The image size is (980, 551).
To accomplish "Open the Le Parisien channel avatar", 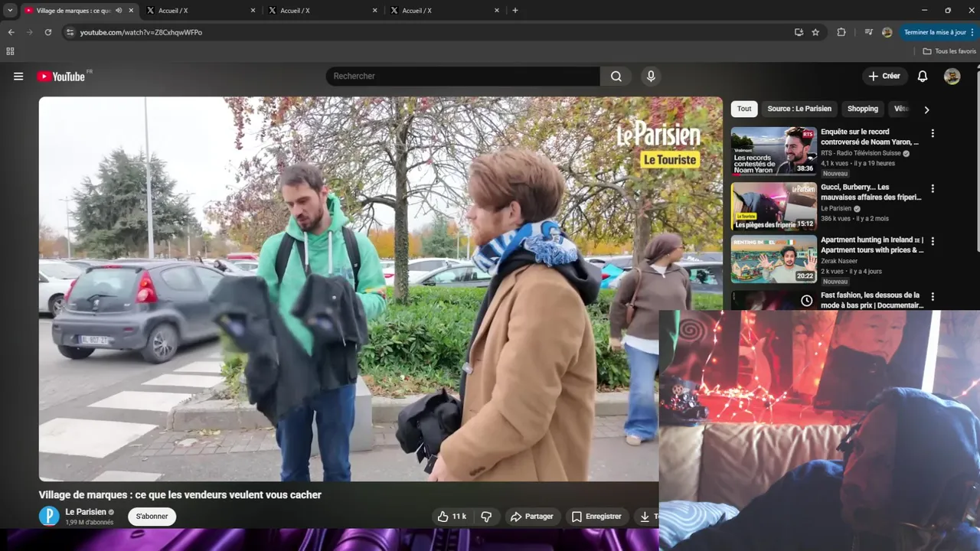I will (49, 516).
